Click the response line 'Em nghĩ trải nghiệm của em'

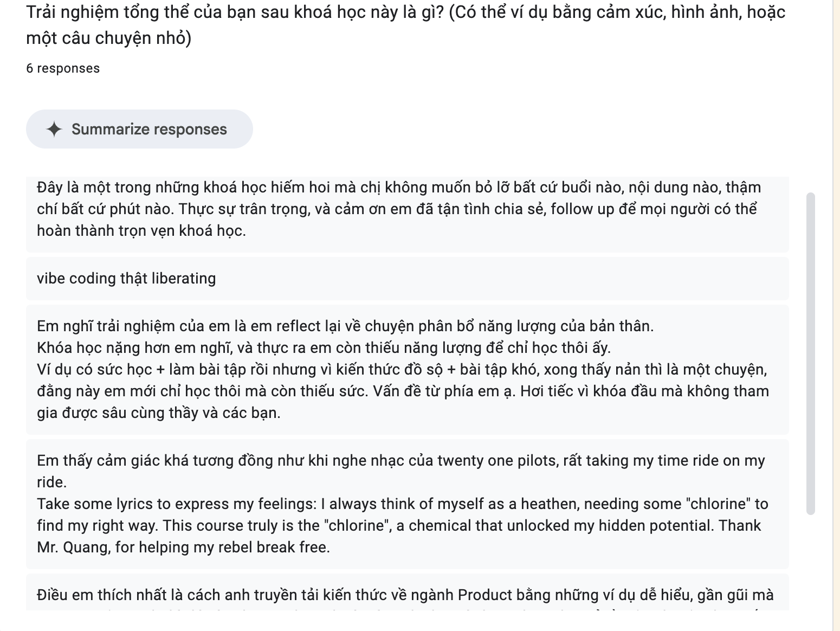coord(345,326)
